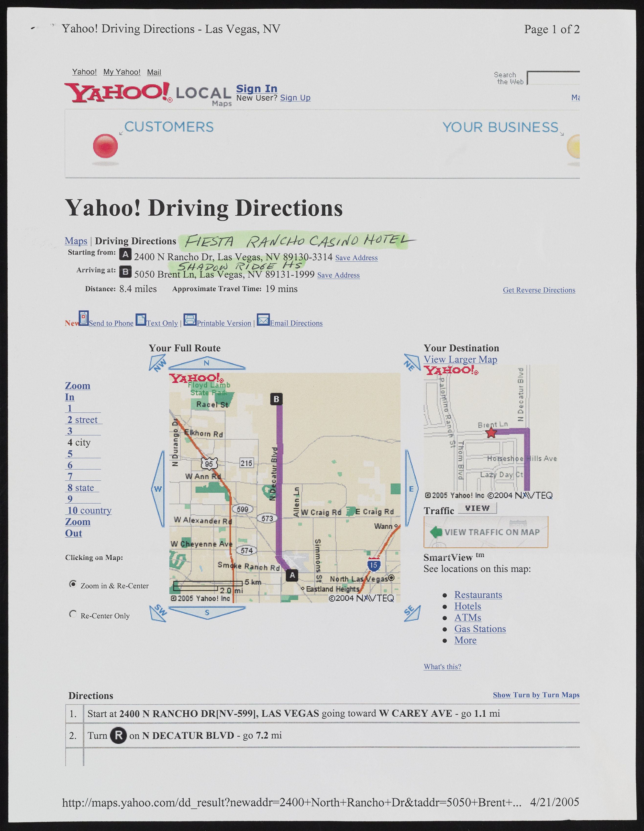Click the Your Full Route map
Image resolution: width=644 pixels, height=831 pixels.
[x=285, y=488]
